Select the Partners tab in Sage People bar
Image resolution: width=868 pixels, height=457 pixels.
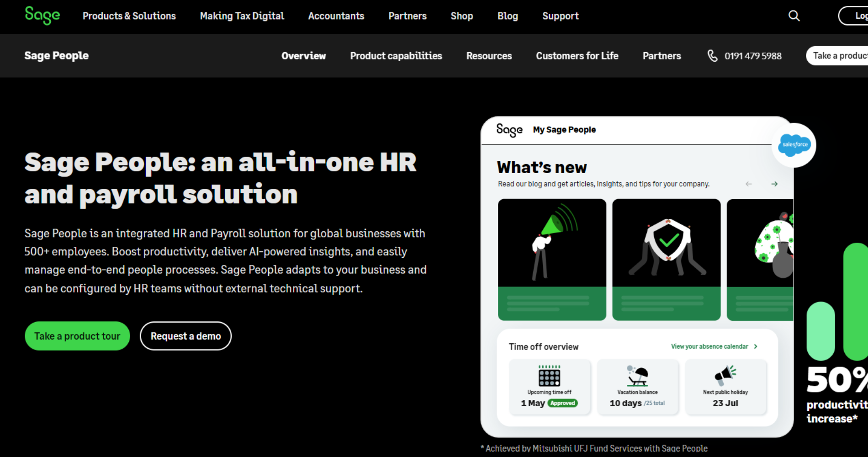[662, 56]
